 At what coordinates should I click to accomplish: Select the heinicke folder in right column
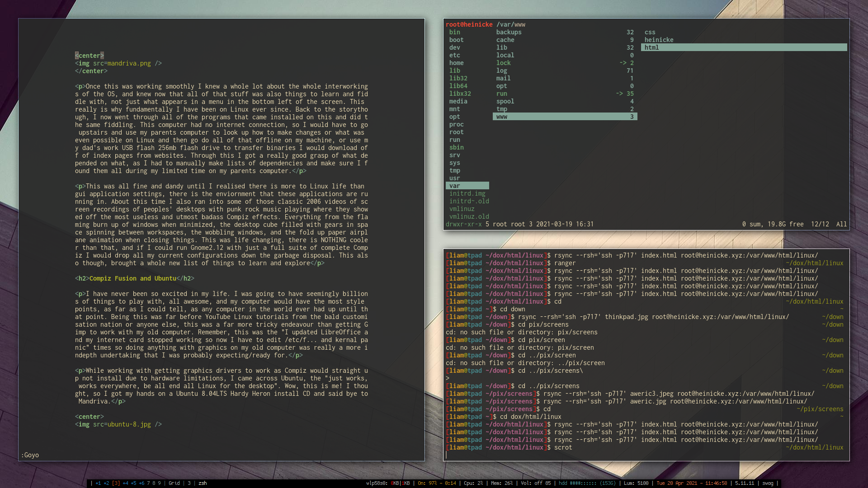(x=659, y=40)
